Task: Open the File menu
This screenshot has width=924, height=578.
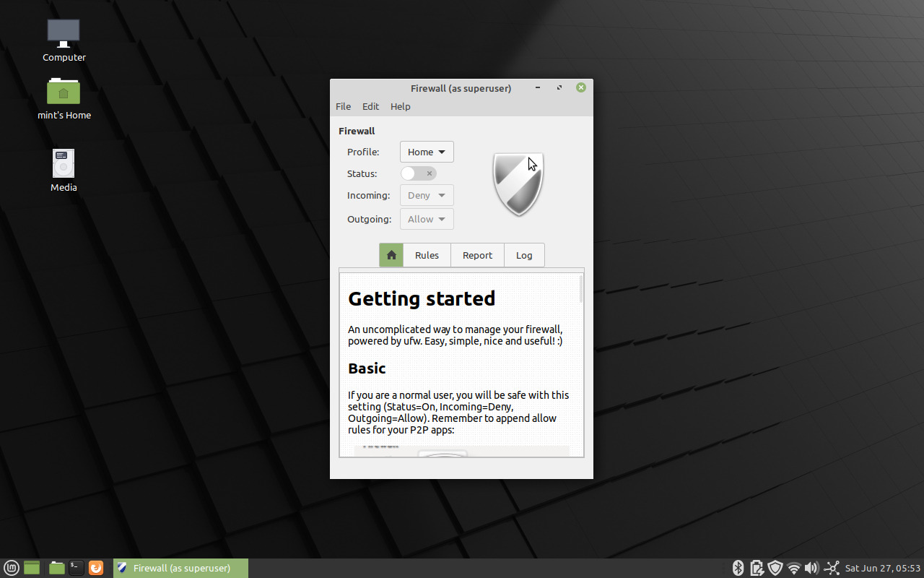Action: pos(343,106)
